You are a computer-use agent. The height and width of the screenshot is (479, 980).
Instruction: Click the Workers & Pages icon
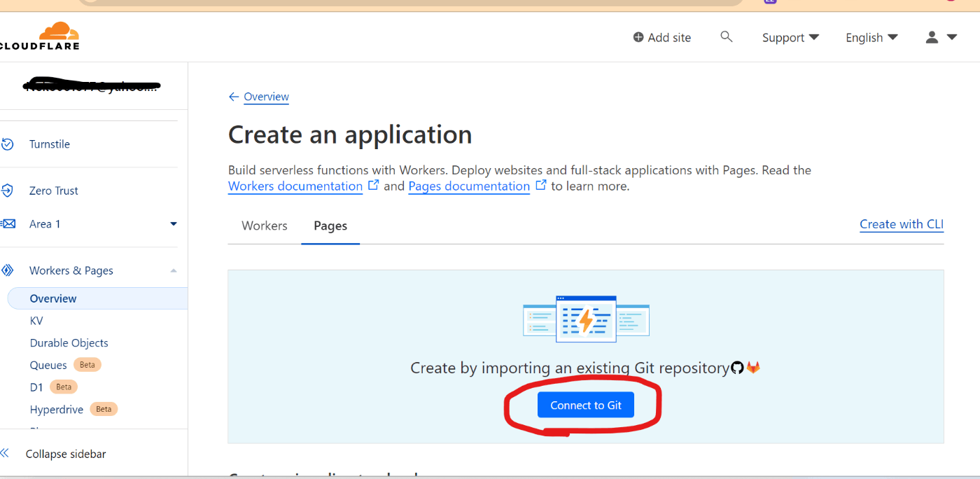8,270
